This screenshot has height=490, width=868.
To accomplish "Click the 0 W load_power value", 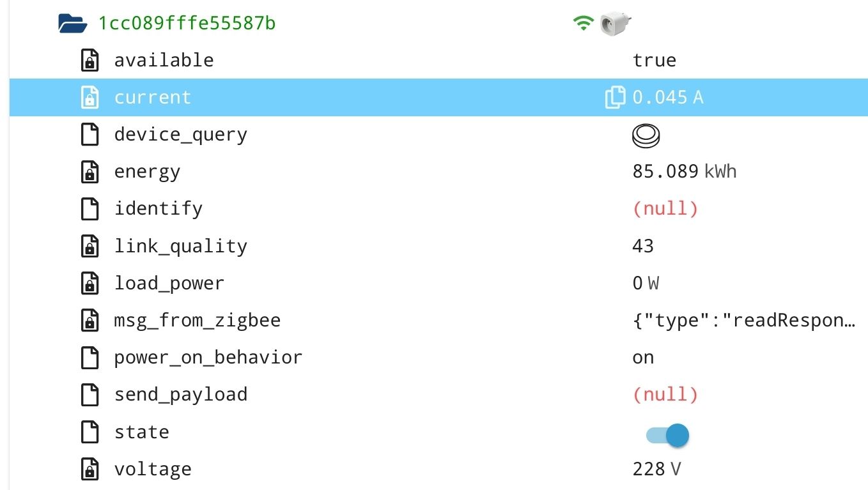I will 646,283.
